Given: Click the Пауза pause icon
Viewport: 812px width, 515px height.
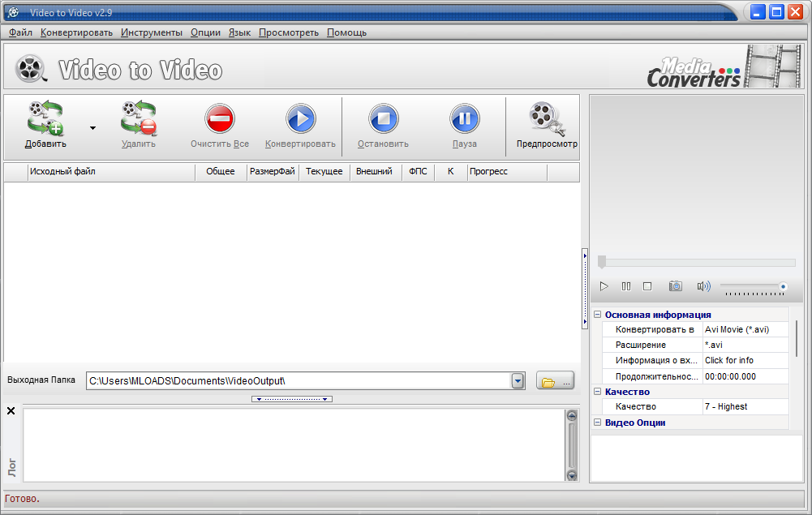Looking at the screenshot, I should [465, 118].
